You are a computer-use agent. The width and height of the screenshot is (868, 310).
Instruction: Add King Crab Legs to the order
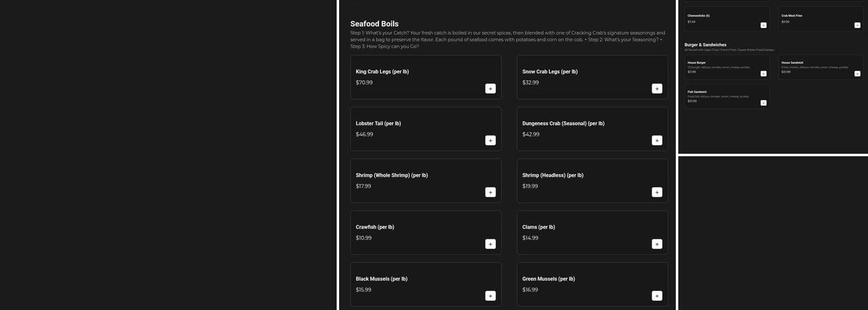pyautogui.click(x=490, y=89)
